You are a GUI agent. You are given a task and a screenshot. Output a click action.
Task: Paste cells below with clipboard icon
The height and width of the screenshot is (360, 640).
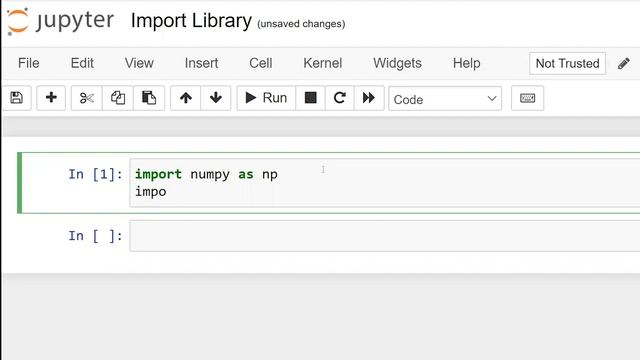coord(149,98)
